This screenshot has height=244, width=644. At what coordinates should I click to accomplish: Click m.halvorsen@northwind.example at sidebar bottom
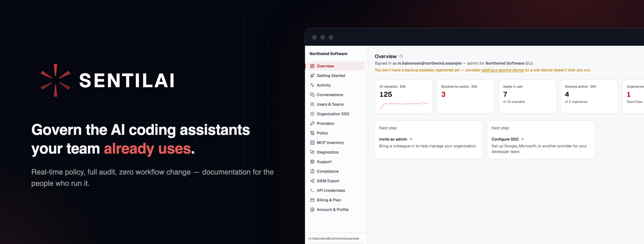pos(334,239)
